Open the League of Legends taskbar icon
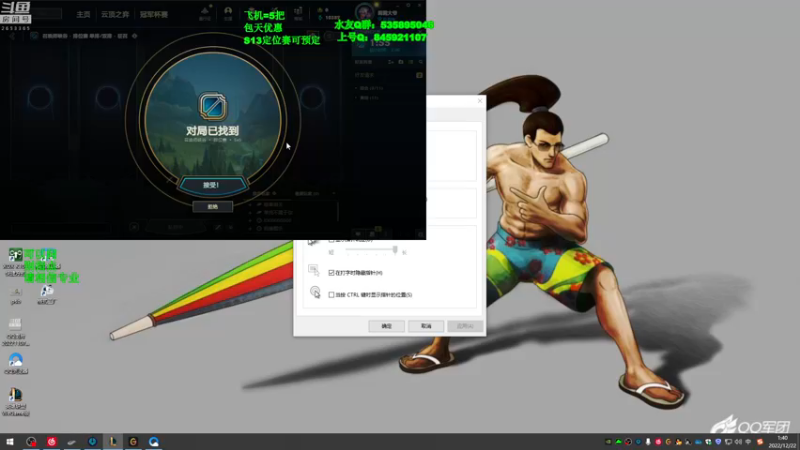Screen dimensions: 800x450 point(113,441)
